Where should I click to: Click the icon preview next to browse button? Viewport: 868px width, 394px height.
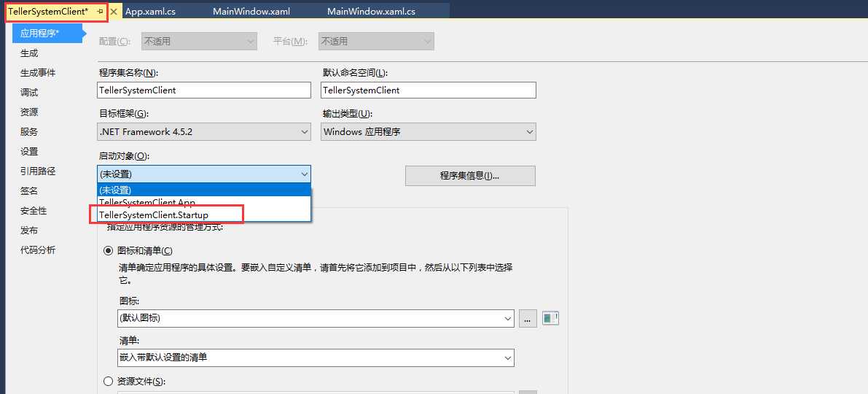(550, 319)
